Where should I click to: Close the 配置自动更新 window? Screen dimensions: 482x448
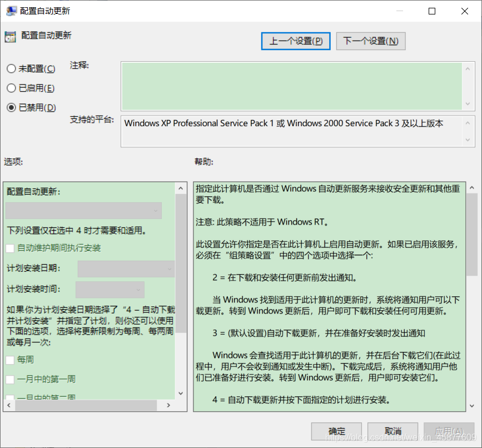(465, 11)
